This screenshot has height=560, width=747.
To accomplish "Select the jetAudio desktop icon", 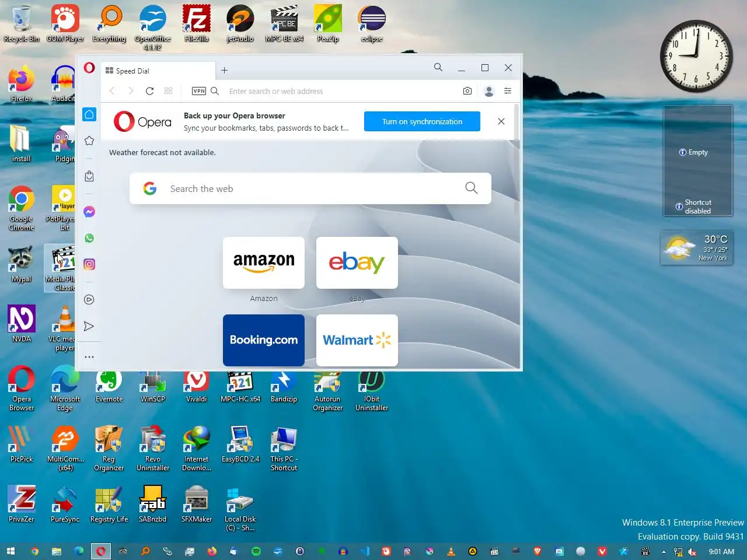I will coord(240,24).
